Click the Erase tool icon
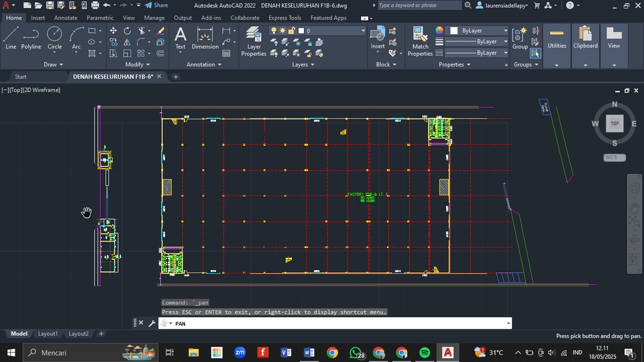Screen dimensions: 644x362 pyautogui.click(x=160, y=31)
